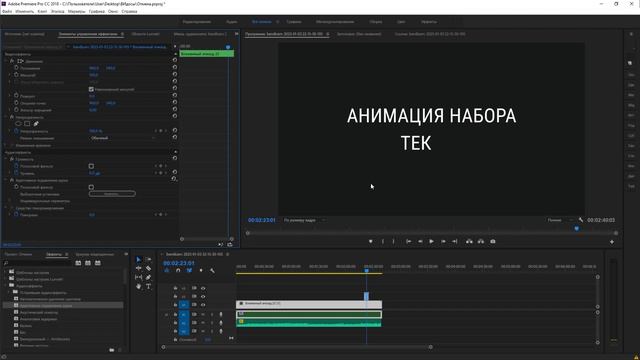Switch to the Project panel tab

[x=18, y=254]
